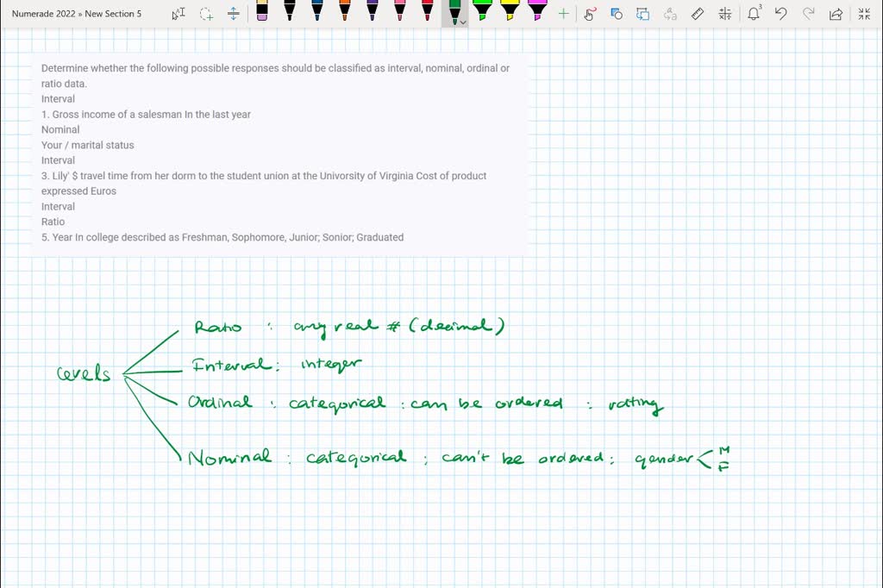Open the New Section 5 section
The height and width of the screenshot is (588, 883).
pyautogui.click(x=113, y=13)
